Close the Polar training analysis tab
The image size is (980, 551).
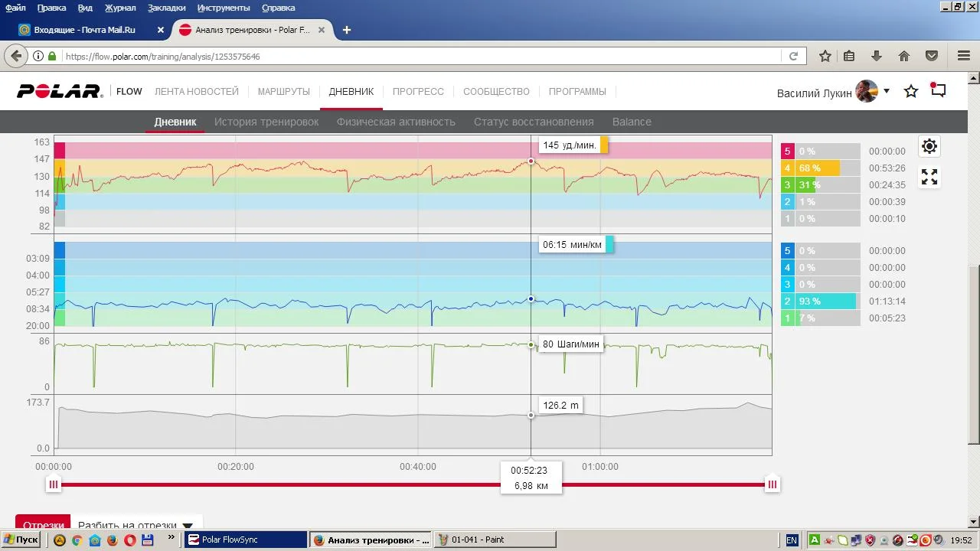pos(322,30)
